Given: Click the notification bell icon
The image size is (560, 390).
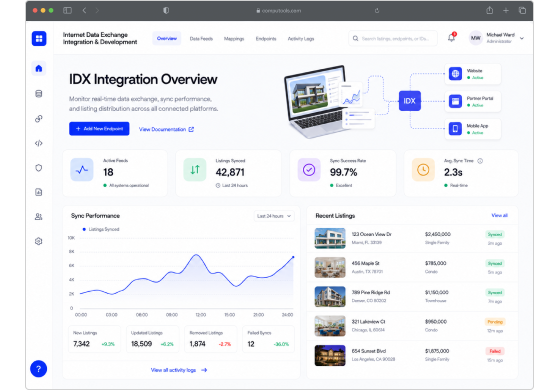Looking at the screenshot, I should (451, 38).
